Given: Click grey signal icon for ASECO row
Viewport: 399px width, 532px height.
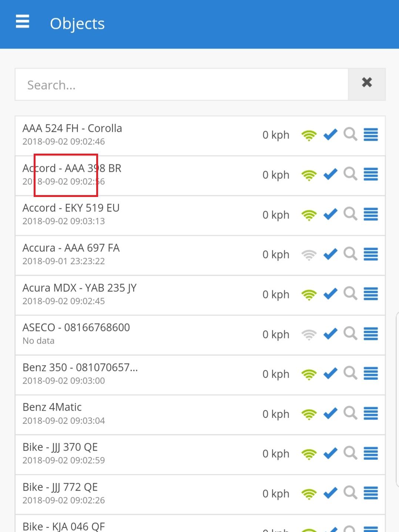Looking at the screenshot, I should 309,334.
